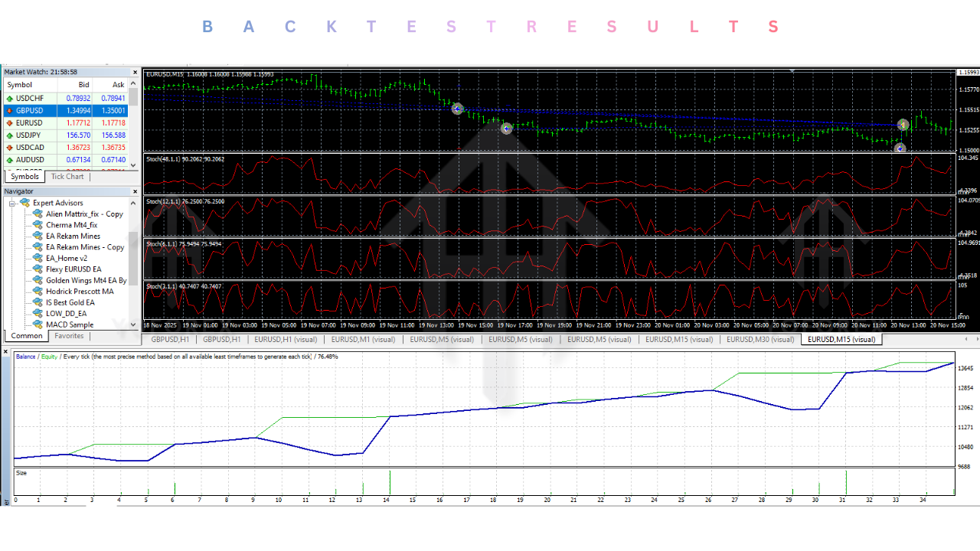Select the EA Rekam Mines expert advisor icon
This screenshot has width=980, height=551.
[x=36, y=236]
